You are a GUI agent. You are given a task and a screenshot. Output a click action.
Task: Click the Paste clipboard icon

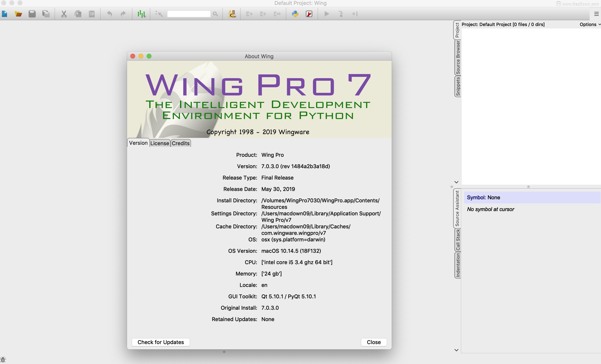pyautogui.click(x=92, y=14)
